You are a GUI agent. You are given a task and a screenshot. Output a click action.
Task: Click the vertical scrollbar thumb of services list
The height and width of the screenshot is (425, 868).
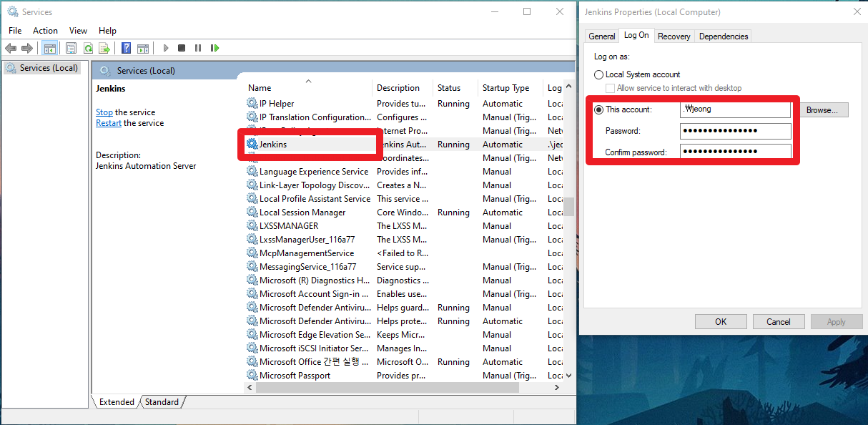pos(569,206)
